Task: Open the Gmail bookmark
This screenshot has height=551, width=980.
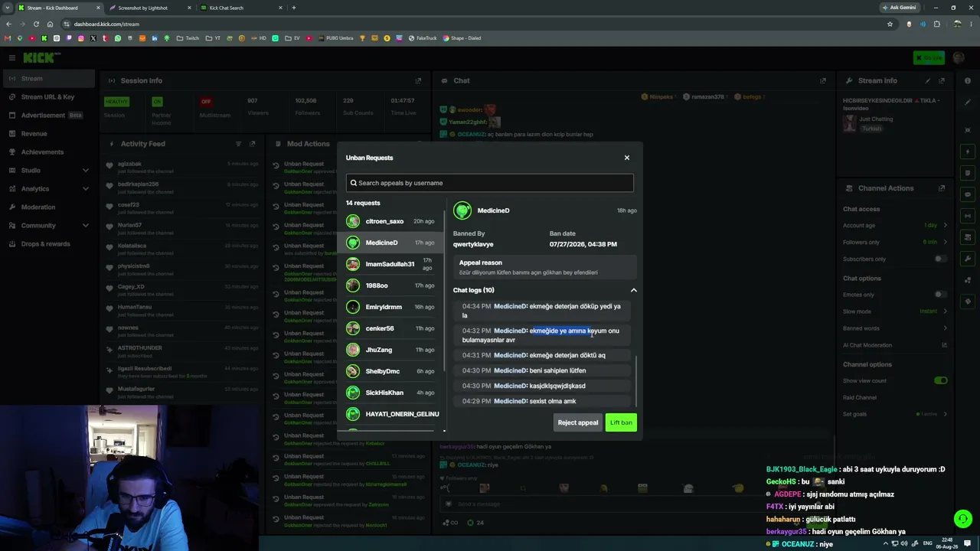Action: click(x=8, y=38)
